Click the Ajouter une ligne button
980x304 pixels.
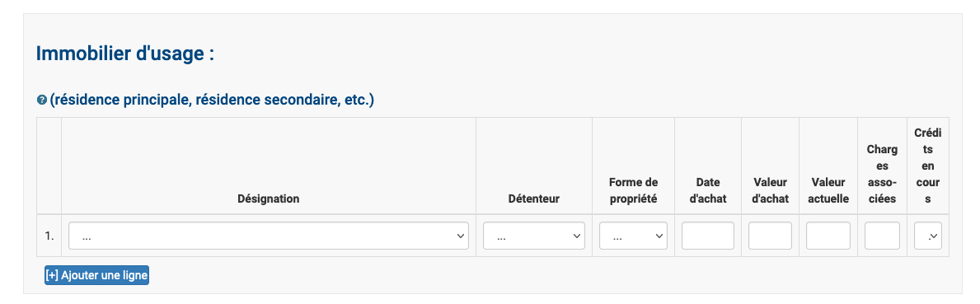[97, 275]
